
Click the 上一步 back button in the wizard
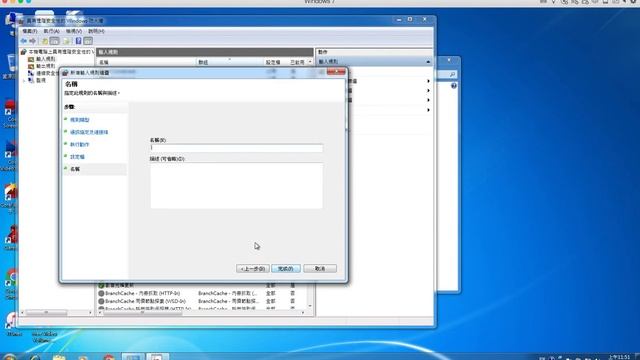(x=253, y=269)
